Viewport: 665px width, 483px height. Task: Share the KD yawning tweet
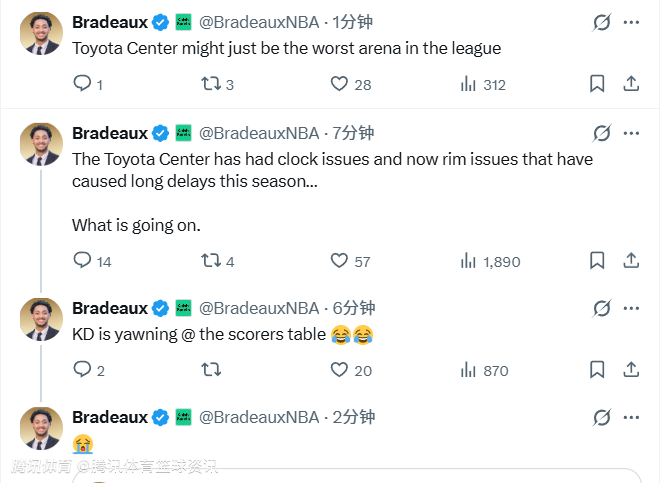tap(631, 370)
